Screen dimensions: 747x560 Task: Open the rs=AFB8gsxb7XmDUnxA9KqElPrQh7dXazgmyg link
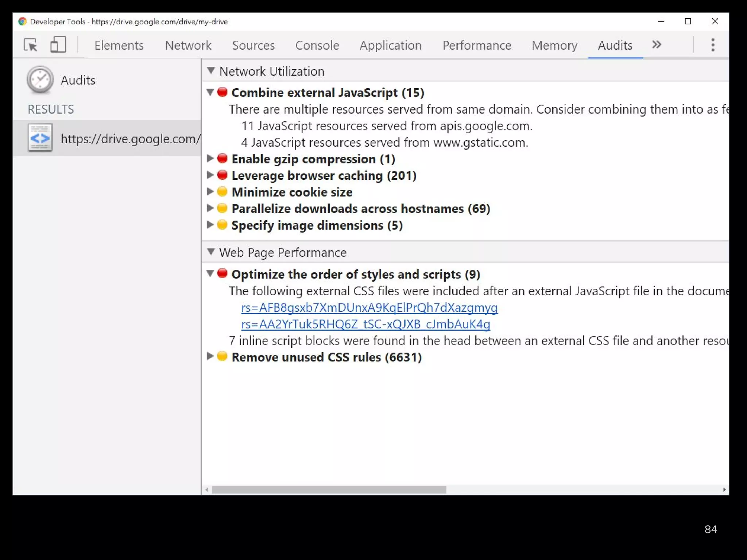pyautogui.click(x=369, y=308)
